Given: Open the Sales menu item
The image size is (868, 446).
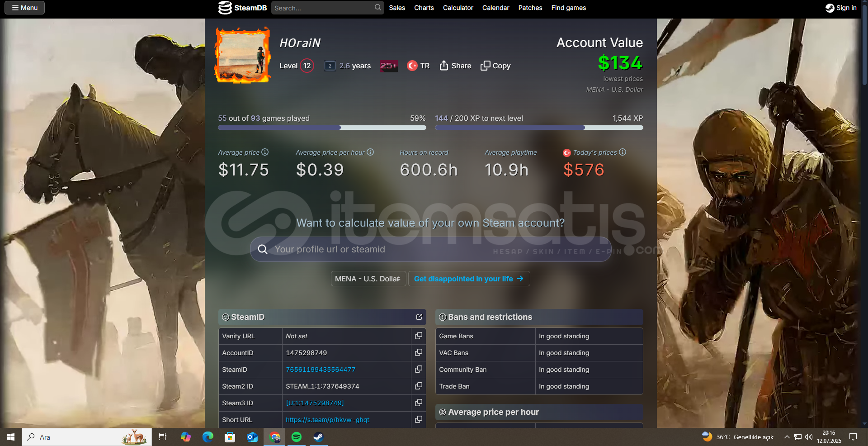Looking at the screenshot, I should [x=397, y=8].
